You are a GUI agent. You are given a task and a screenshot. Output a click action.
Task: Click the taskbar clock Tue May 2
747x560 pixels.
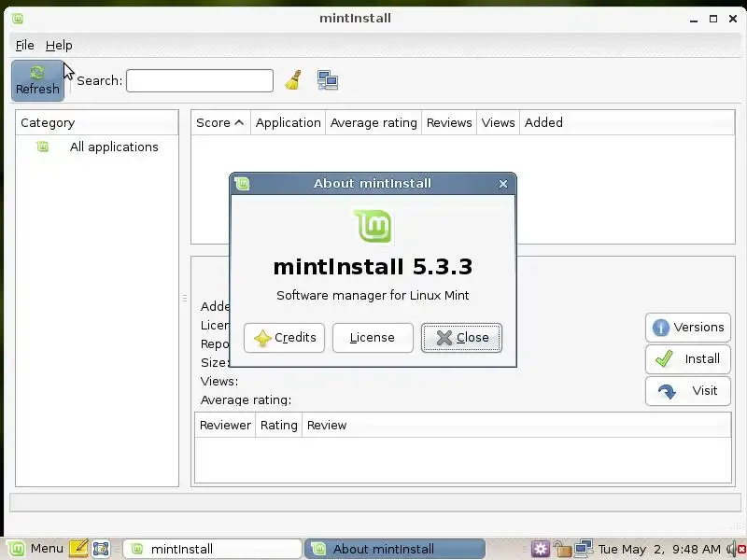(659, 549)
